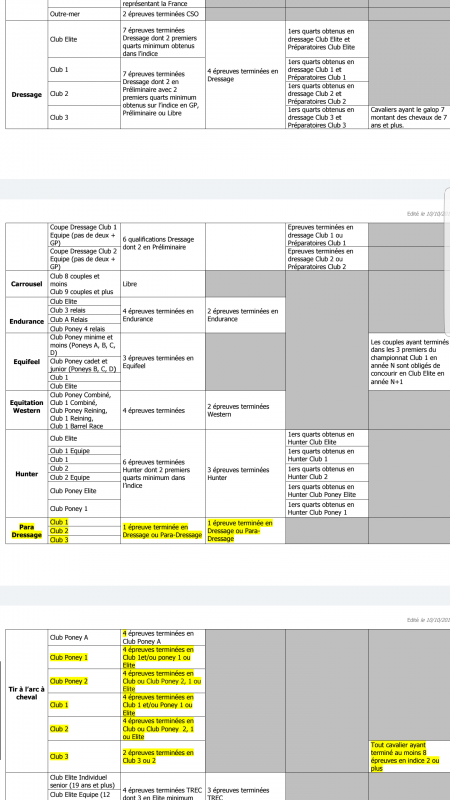Click '2 épreuves terminées Western' cell
The width and height of the screenshot is (450, 800).
click(245, 410)
